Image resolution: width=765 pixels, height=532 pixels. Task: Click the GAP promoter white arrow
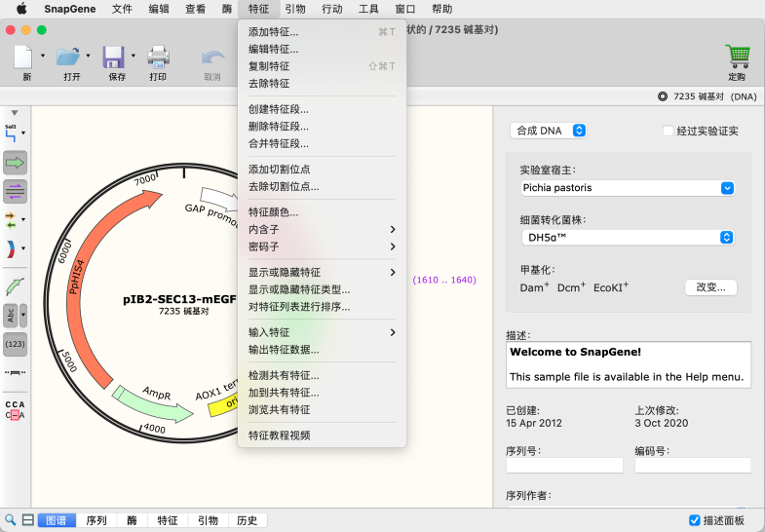coord(219,197)
